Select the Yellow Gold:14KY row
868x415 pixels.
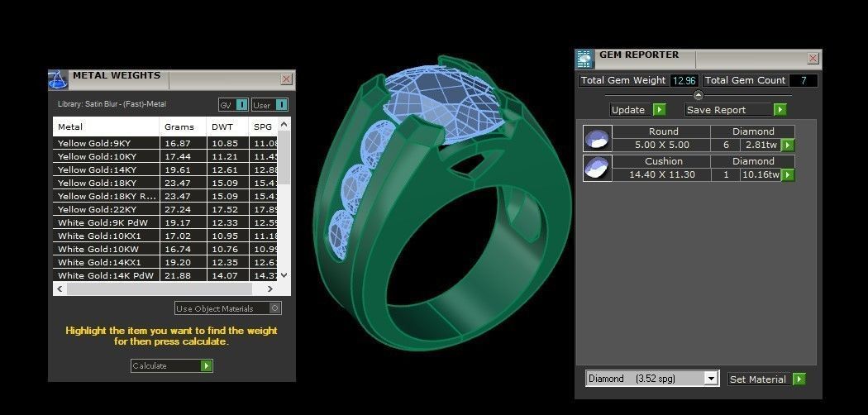(x=165, y=169)
